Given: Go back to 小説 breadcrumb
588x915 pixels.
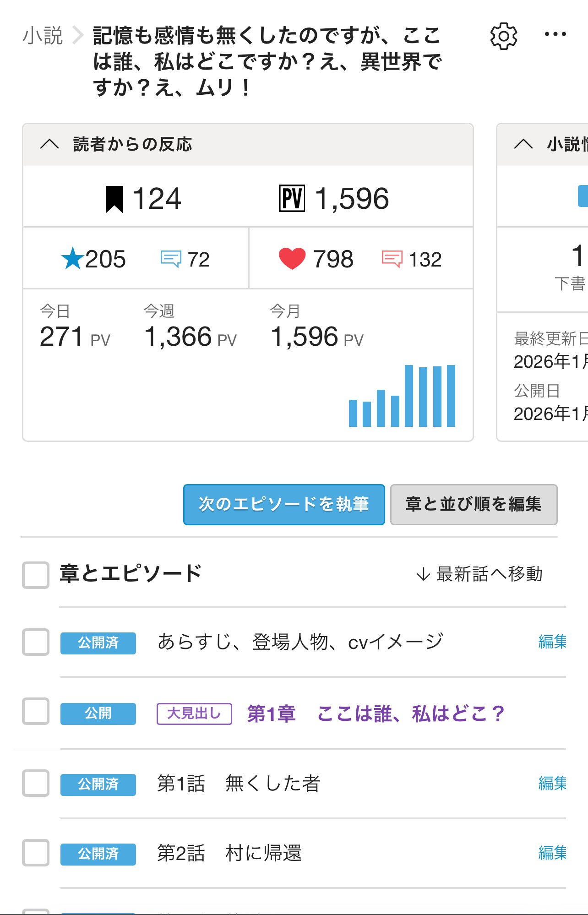Looking at the screenshot, I should 43,36.
